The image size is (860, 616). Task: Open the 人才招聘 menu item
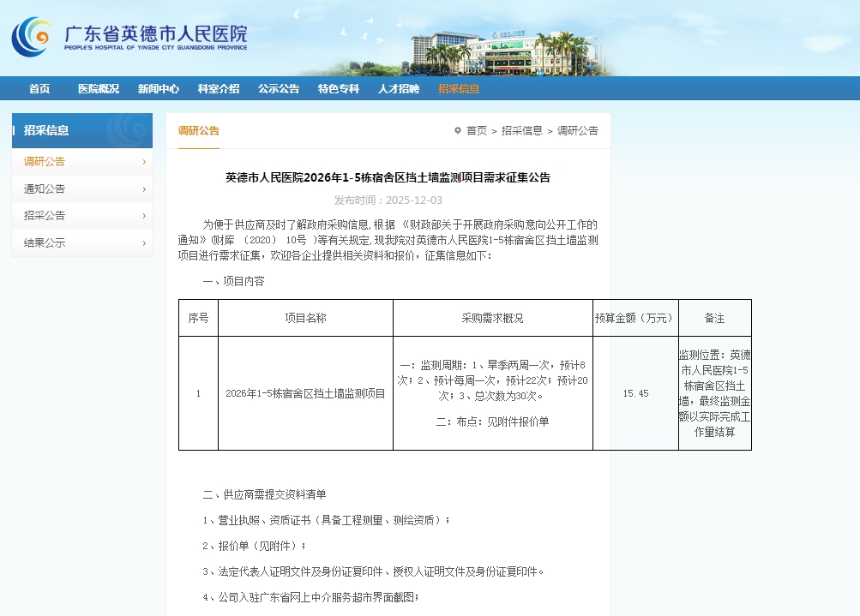399,89
